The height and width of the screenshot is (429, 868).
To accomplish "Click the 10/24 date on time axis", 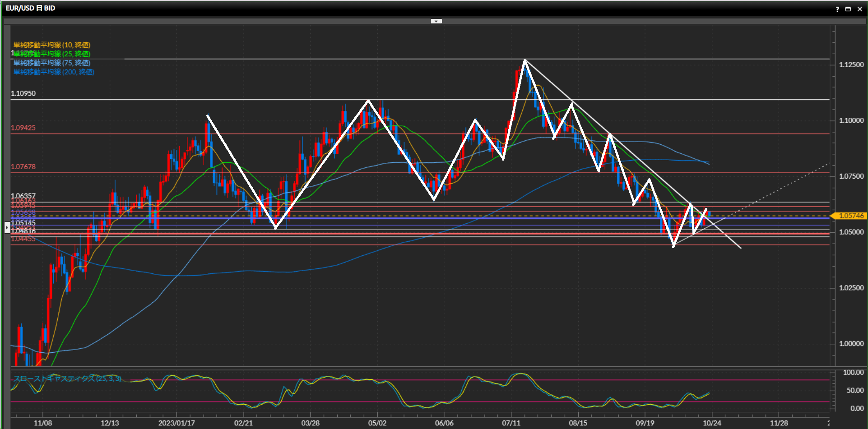I will (x=712, y=423).
